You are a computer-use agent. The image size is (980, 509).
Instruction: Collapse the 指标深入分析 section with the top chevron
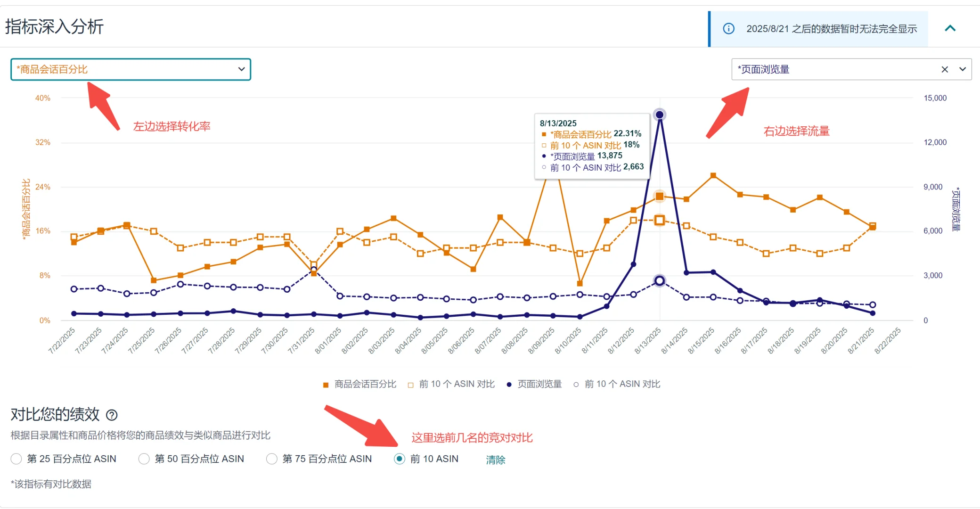950,28
